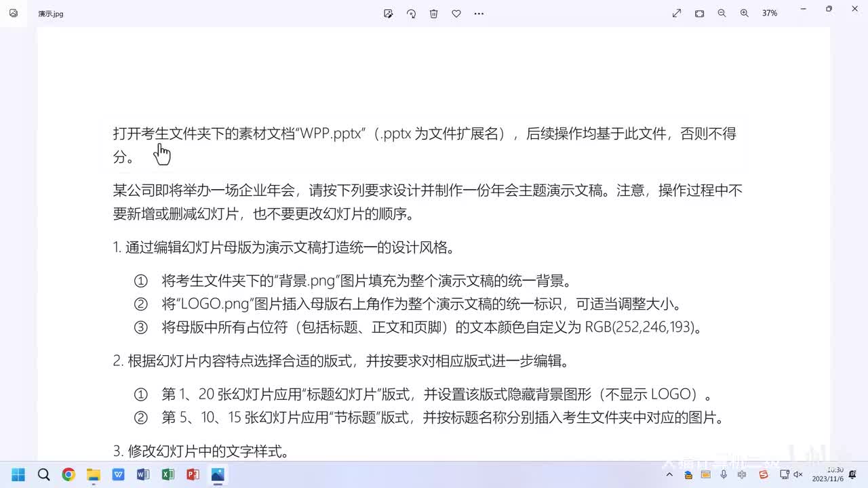
Task: Click the Edit image icon
Action: 389,14
